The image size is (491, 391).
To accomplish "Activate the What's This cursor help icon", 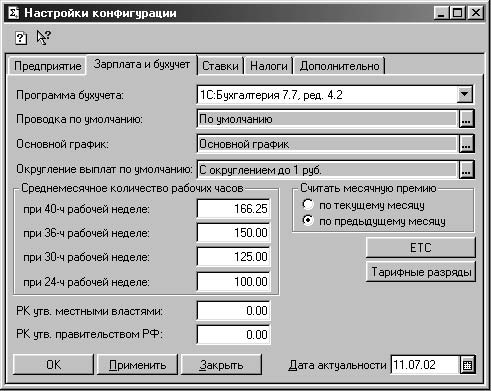I will tap(44, 37).
